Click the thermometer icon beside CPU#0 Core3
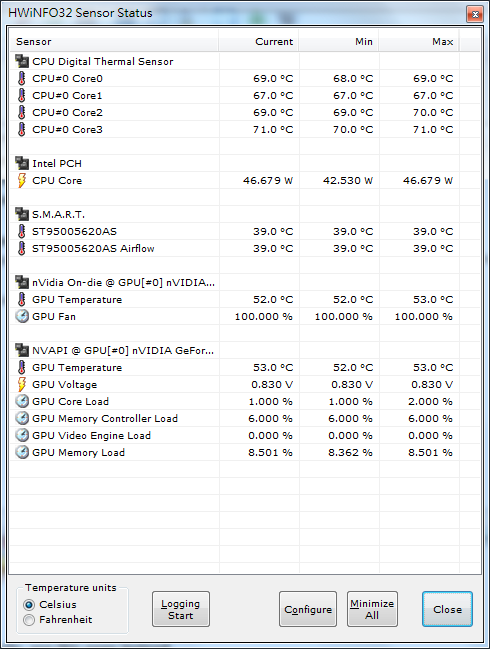Screen dimensions: 490x649 (22, 129)
